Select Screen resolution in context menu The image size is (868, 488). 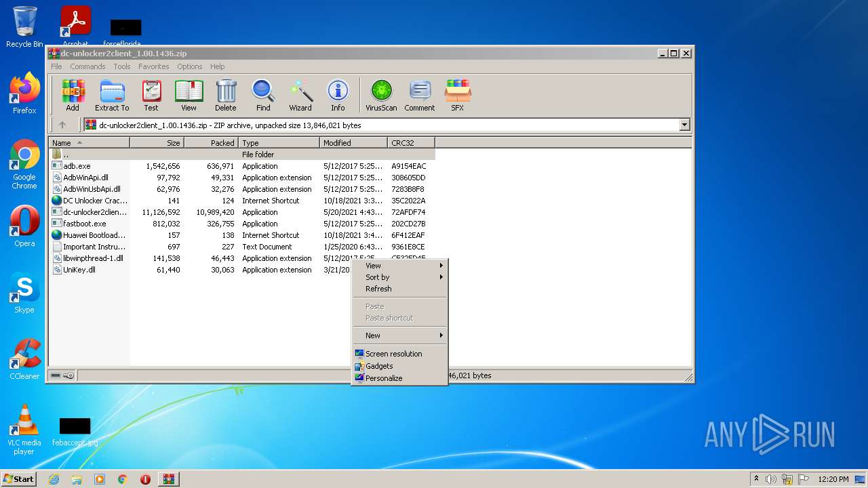(x=399, y=354)
